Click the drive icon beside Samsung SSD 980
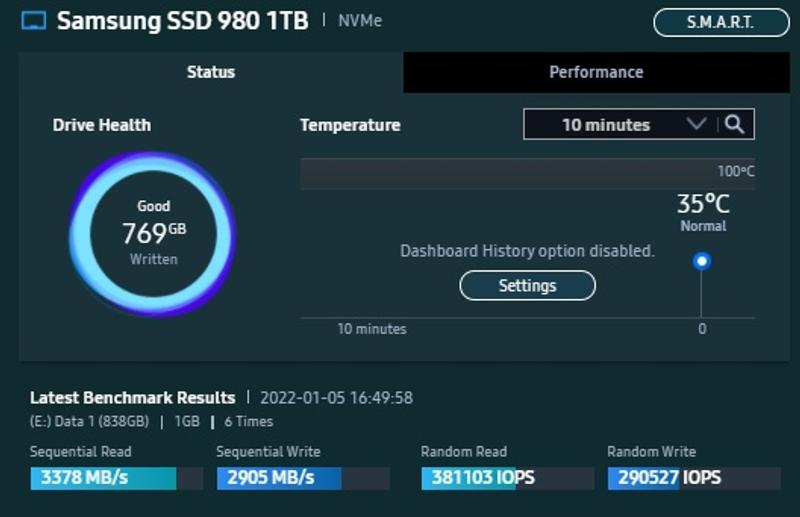This screenshot has height=517, width=800. tap(34, 21)
